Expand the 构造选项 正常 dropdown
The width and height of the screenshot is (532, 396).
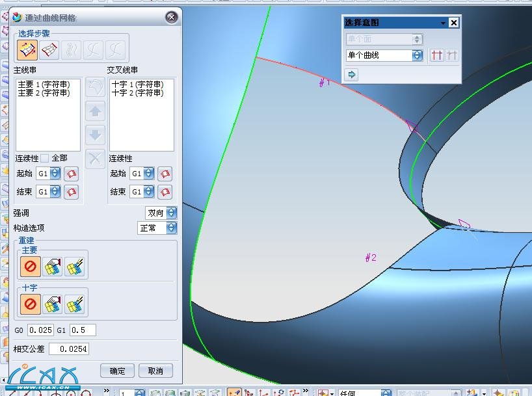[171, 228]
